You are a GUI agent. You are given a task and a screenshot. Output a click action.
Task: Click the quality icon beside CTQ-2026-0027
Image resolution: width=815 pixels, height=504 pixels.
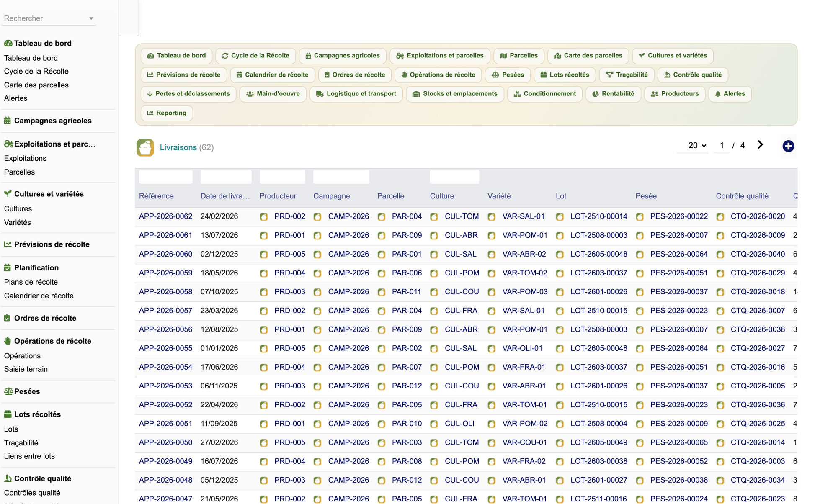[720, 348]
